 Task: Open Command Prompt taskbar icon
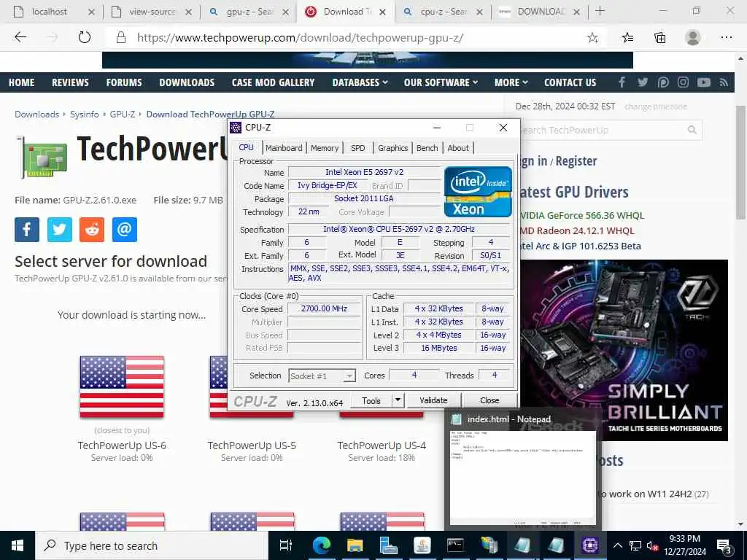(x=455, y=545)
